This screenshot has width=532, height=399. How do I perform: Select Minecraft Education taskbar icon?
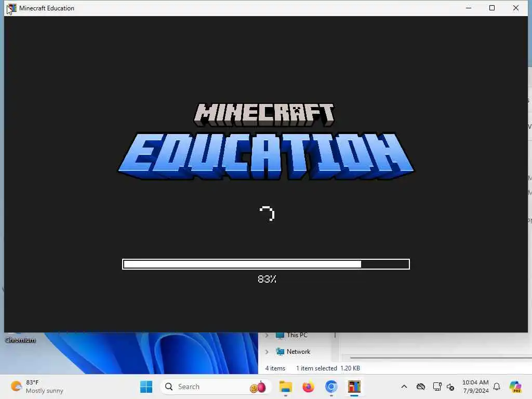coord(354,387)
